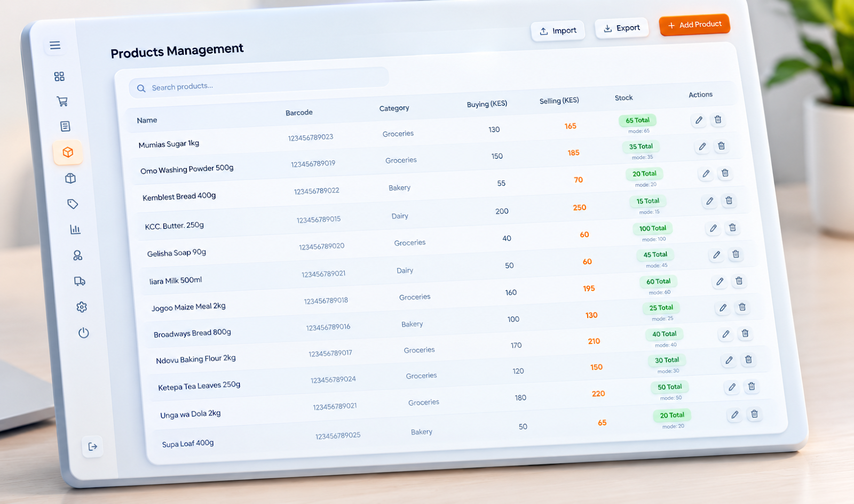Click the Barcode column header
Screen dimensions: 854x504
coord(299,113)
